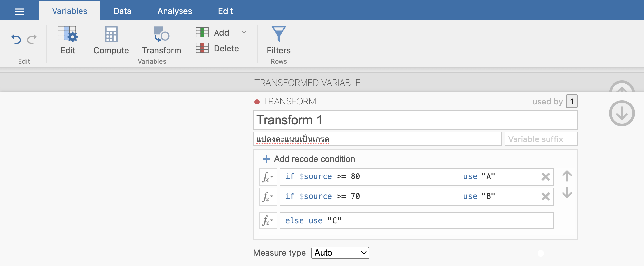Click the Delete variable icon

point(202,48)
